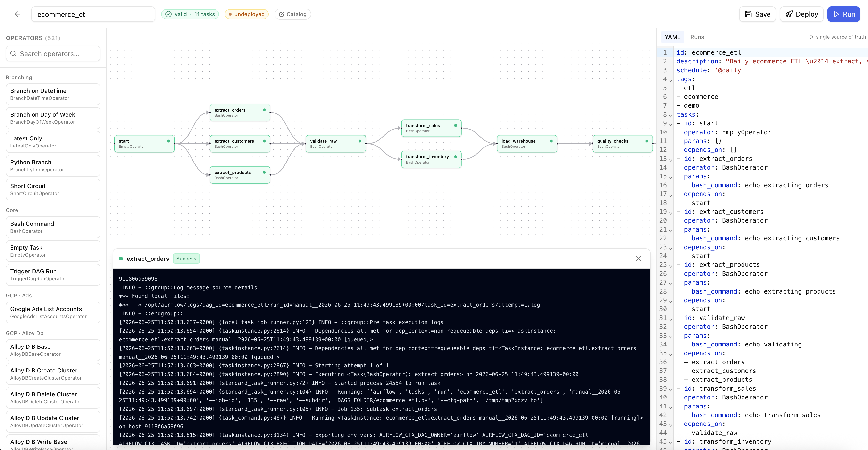This screenshot has height=450, width=868.
Task: Collapse extract_orders fold at line 13
Action: point(671,160)
